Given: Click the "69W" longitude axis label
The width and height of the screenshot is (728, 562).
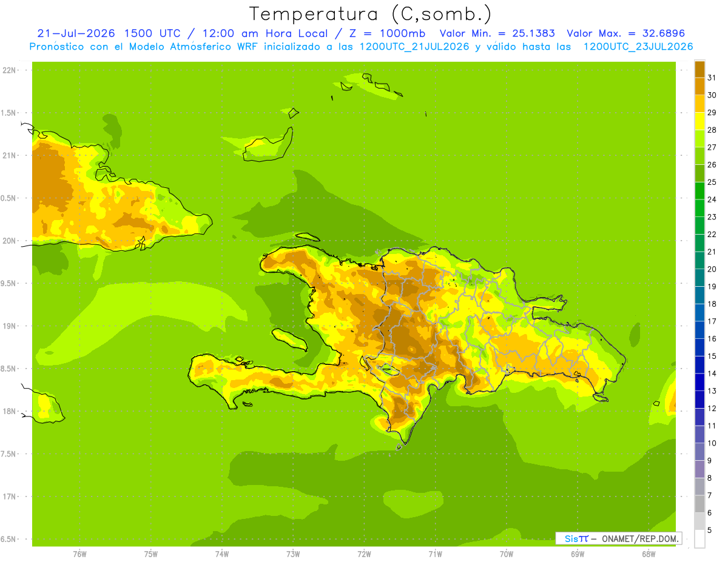Looking at the screenshot, I should (577, 554).
